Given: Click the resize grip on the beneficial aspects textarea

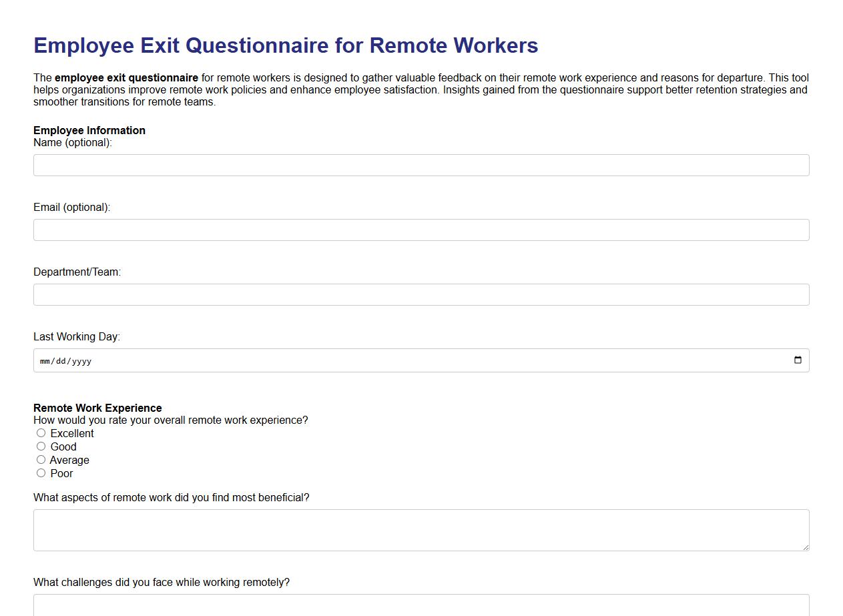Looking at the screenshot, I should [805, 549].
